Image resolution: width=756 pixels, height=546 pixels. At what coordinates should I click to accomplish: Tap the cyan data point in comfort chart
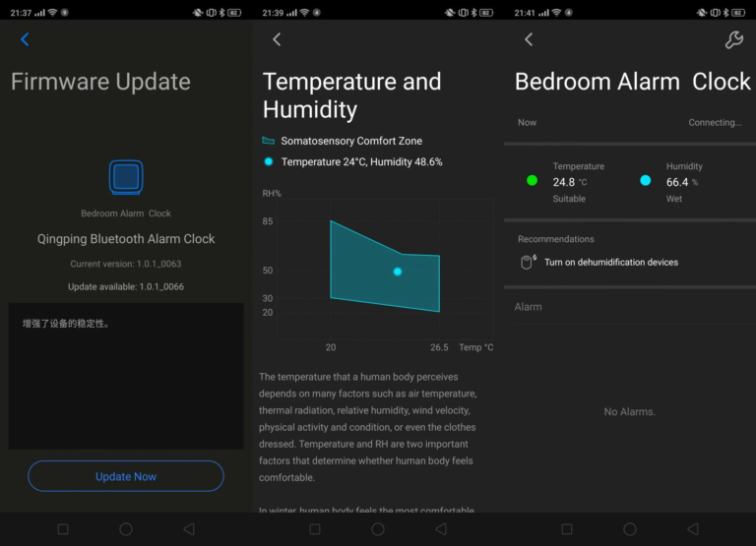(x=398, y=272)
